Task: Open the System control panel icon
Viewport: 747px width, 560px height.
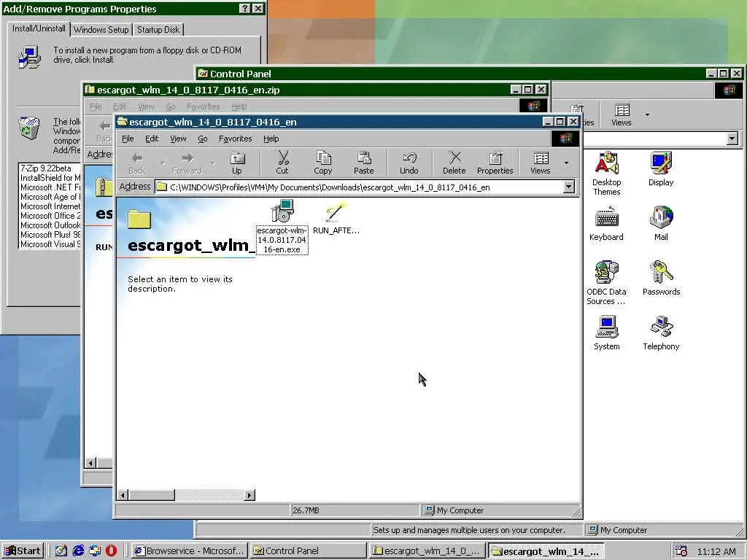Action: coord(606,333)
